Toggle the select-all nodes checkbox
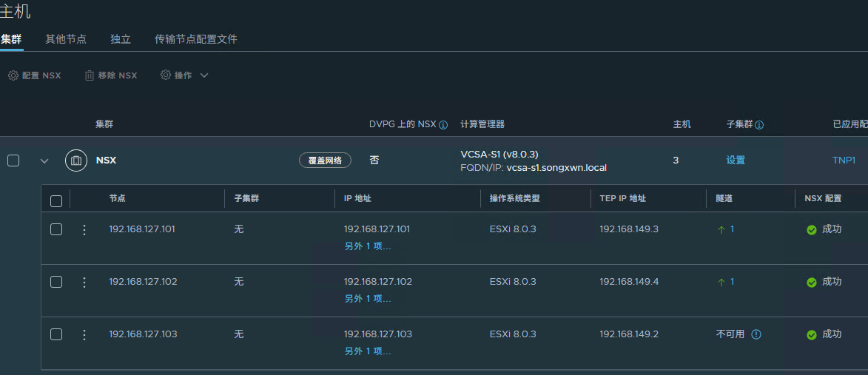 pos(56,201)
